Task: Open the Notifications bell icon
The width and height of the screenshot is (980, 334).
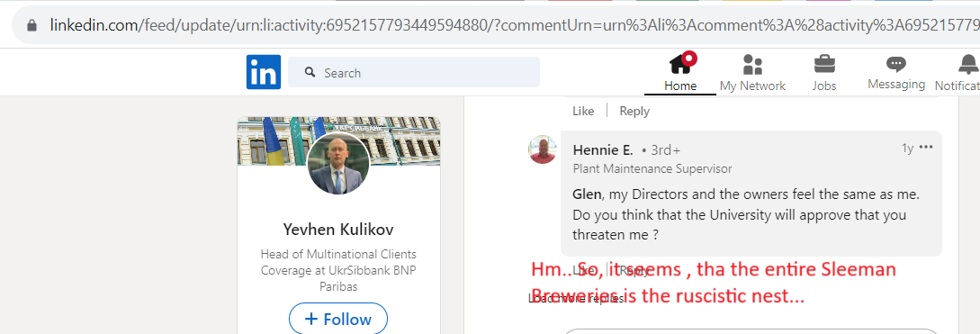Action: click(x=968, y=64)
